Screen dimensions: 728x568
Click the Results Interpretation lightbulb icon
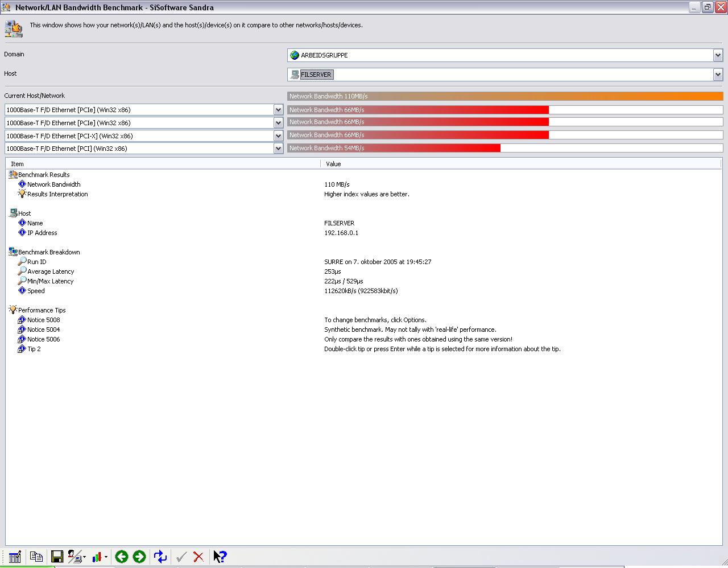(x=22, y=194)
